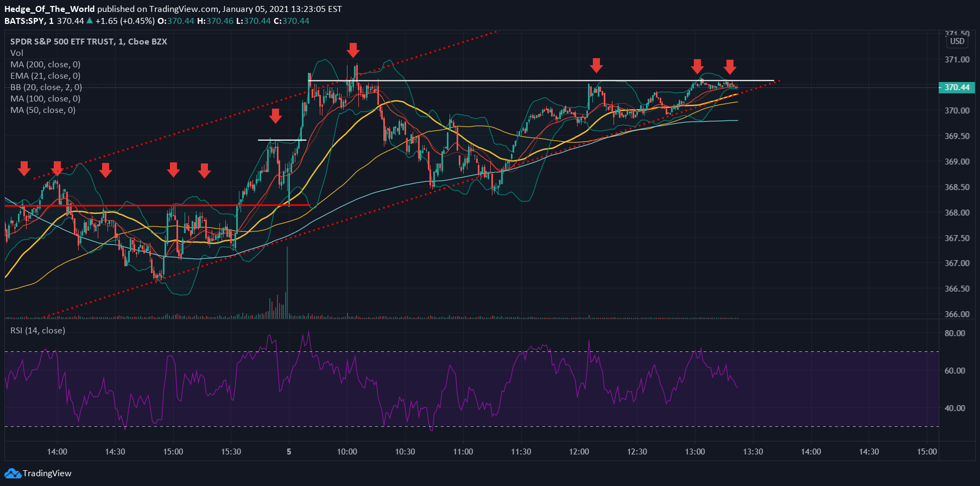Image resolution: width=980 pixels, height=486 pixels.
Task: Open the Hedge_Of_The_World author name
Action: (49, 9)
